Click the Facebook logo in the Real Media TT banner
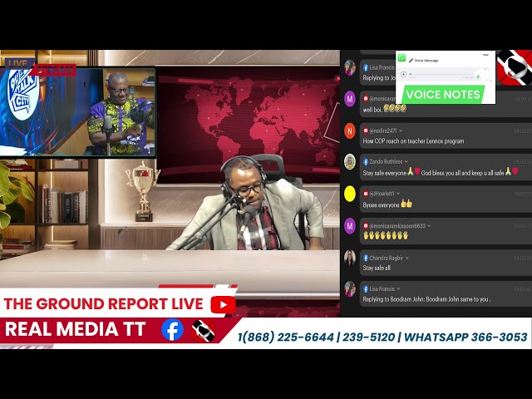Viewport: 532px width, 399px height. click(x=172, y=329)
